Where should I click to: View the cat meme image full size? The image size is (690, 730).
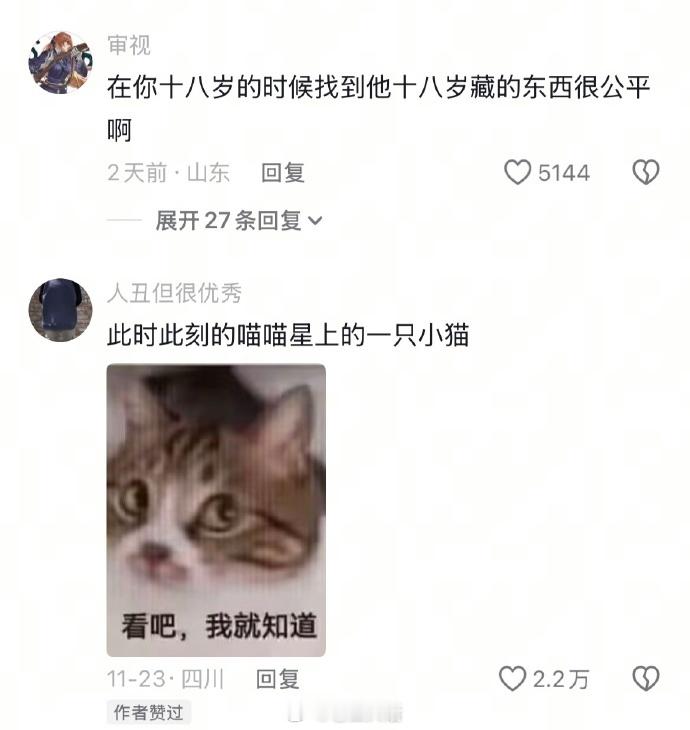pyautogui.click(x=216, y=510)
